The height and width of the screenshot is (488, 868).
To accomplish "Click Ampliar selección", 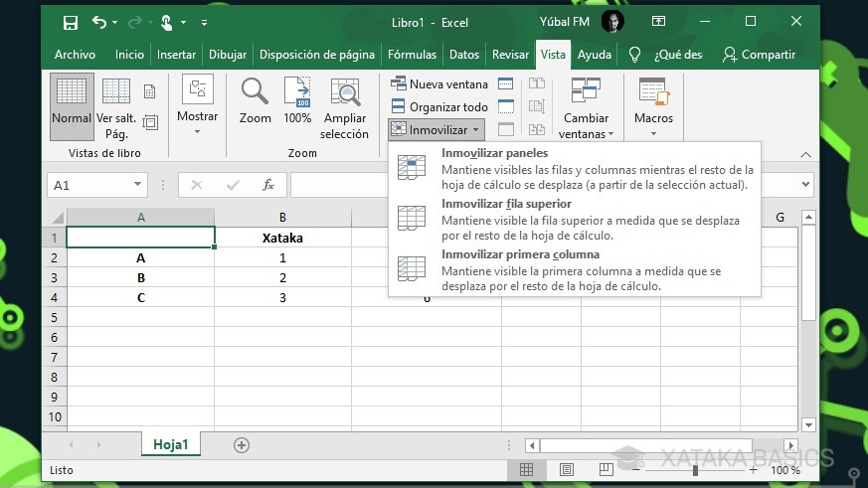I will [x=344, y=108].
